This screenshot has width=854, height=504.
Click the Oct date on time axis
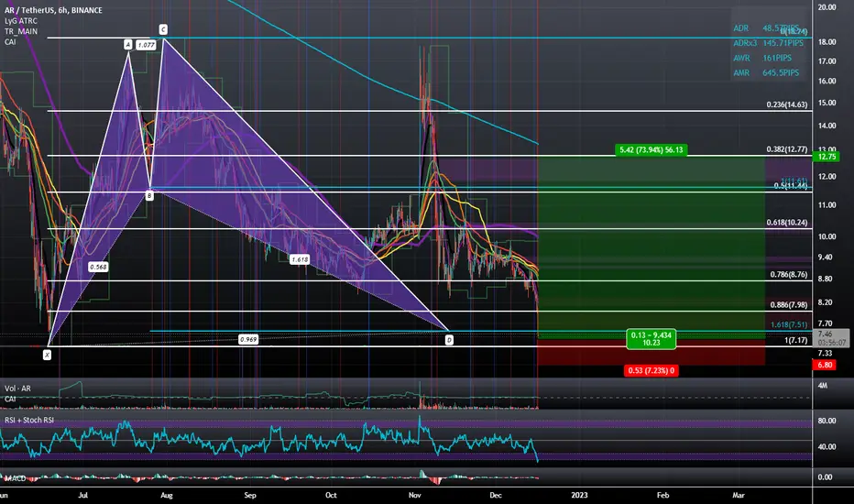331,495
